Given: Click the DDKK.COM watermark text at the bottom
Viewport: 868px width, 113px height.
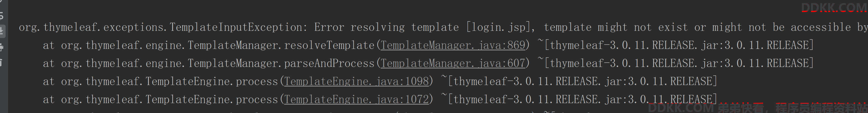Looking at the screenshot, I should click(681, 108).
